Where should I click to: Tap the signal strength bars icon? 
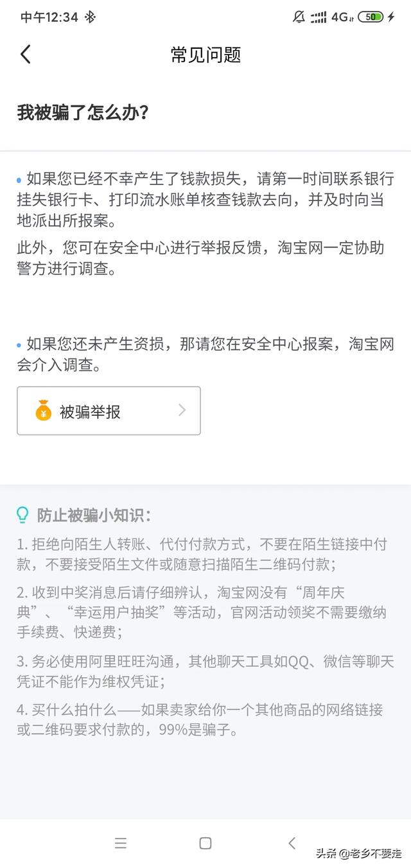[x=319, y=17]
